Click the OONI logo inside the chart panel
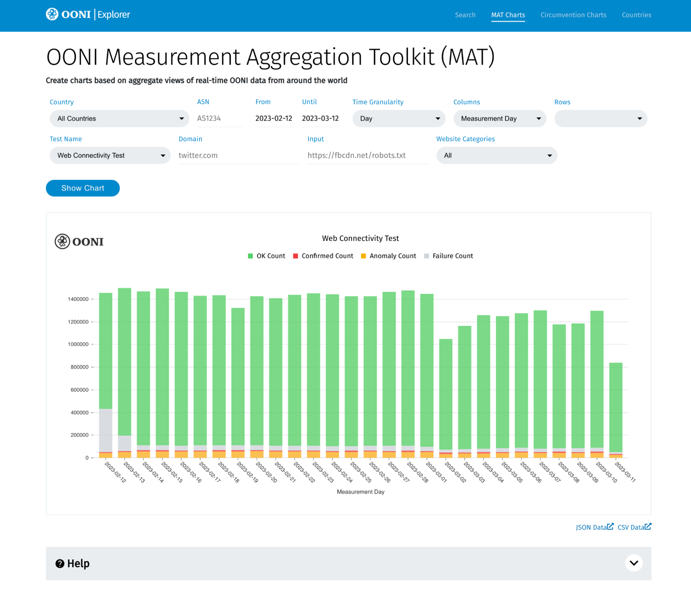This screenshot has width=691, height=616. click(x=63, y=242)
